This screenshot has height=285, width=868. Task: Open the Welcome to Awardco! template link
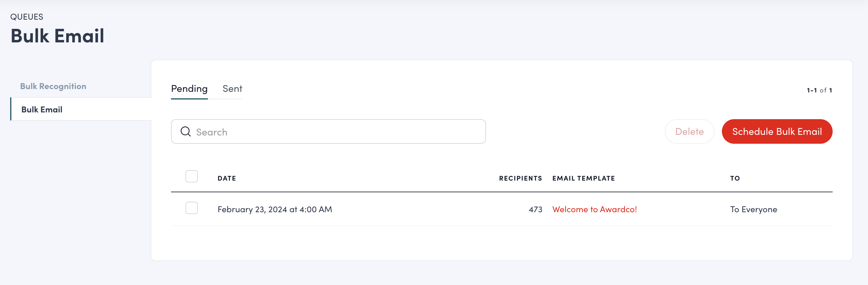[594, 209]
